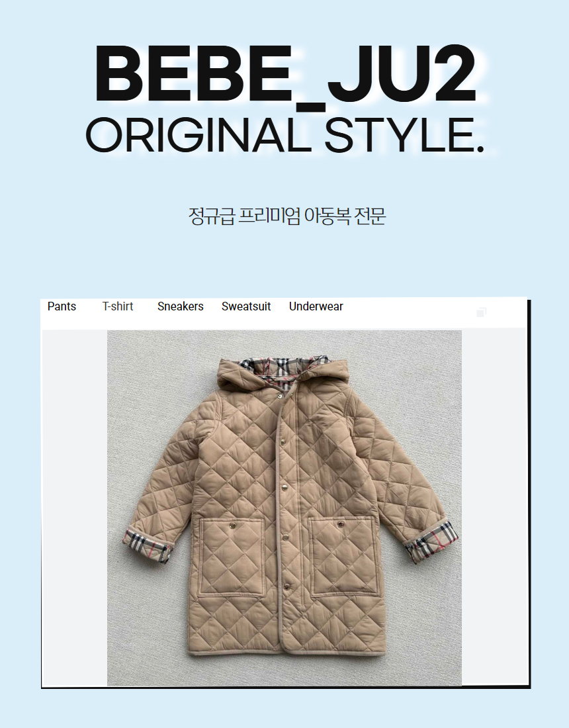Viewport: 569px width, 728px height.
Task: Click the BEBE_JU2 shop title
Action: pyautogui.click(x=285, y=74)
